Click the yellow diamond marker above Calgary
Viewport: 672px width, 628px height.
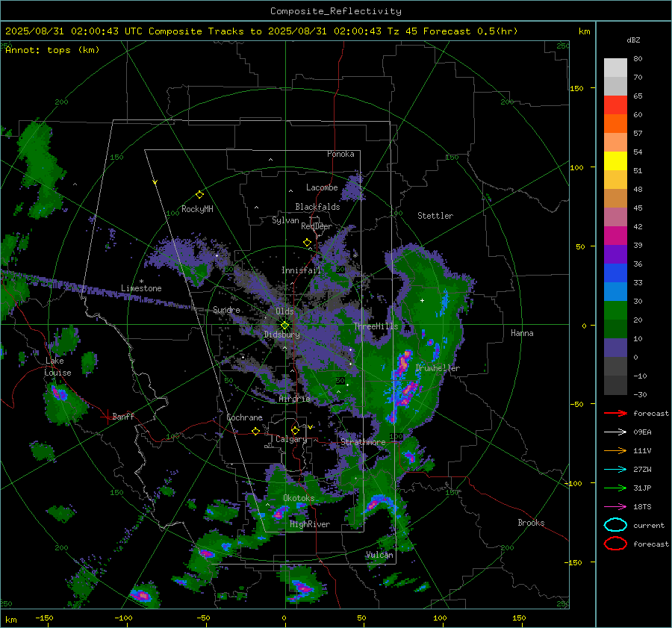coord(295,430)
